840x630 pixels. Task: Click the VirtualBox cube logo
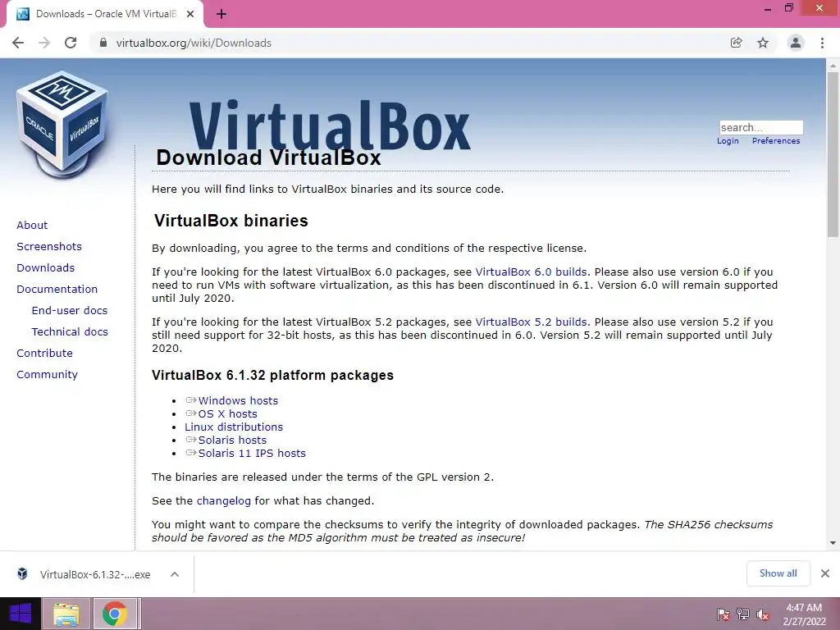click(62, 125)
